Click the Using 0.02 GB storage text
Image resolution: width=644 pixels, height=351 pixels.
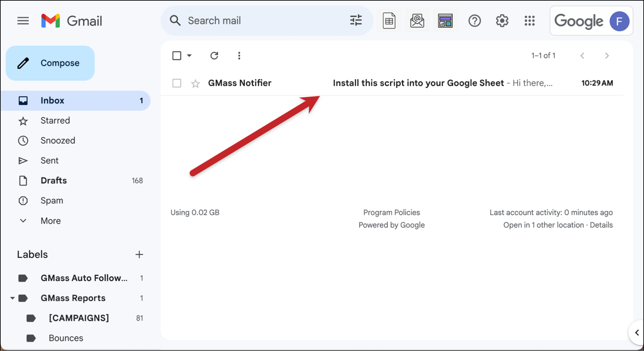point(195,213)
